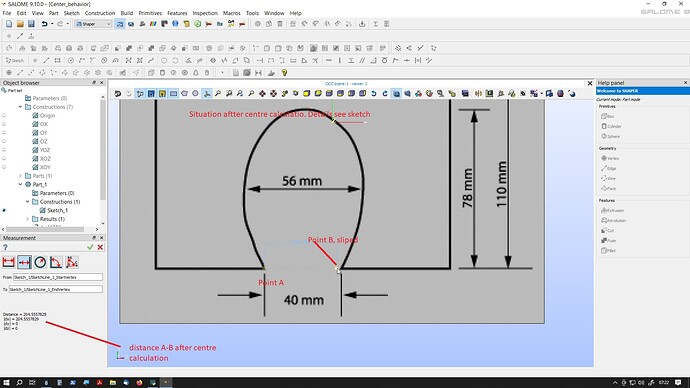Viewport: 690px width, 388px height.
Task: Collapse the Part_1 tree node
Action: point(20,184)
